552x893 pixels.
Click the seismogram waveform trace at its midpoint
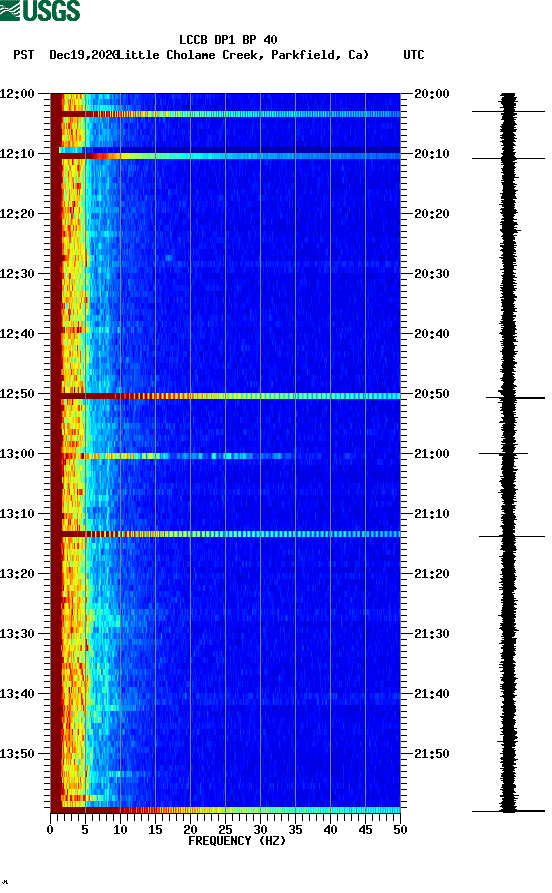click(508, 452)
